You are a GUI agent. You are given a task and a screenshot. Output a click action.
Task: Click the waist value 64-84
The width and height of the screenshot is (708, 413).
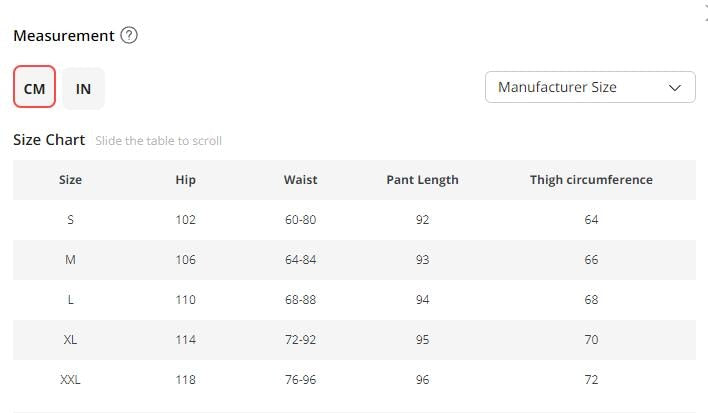click(x=300, y=260)
